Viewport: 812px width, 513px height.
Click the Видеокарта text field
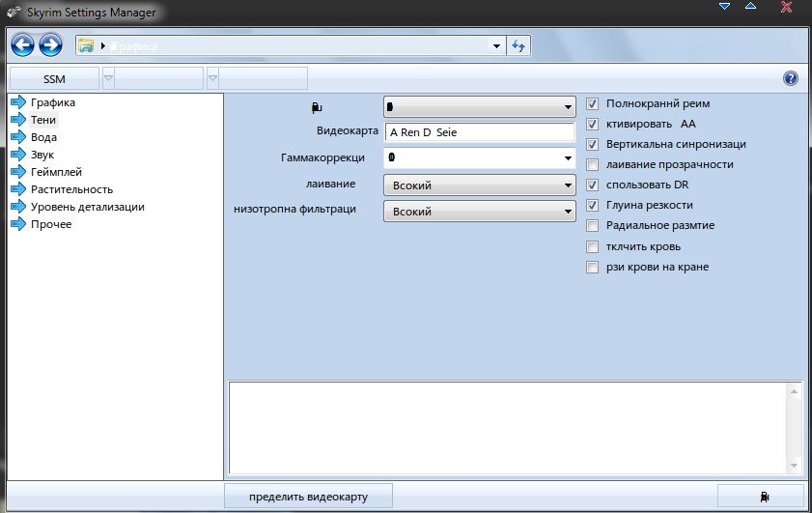[x=480, y=132]
